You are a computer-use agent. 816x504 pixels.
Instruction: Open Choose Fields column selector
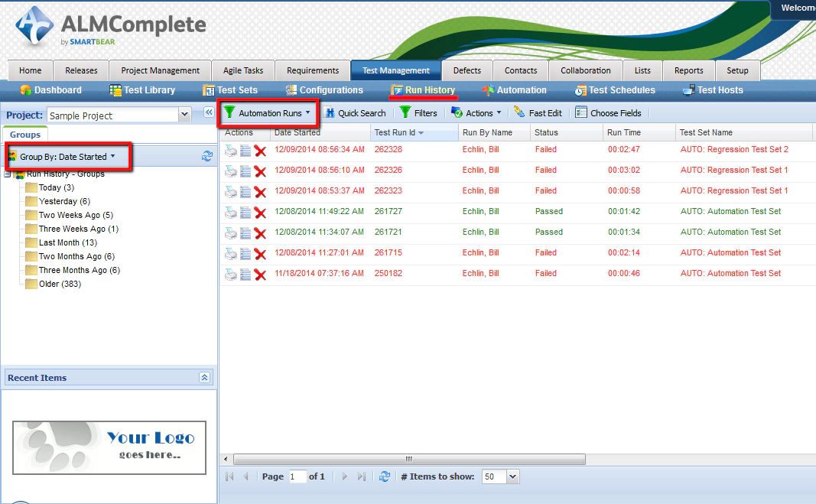pos(608,113)
